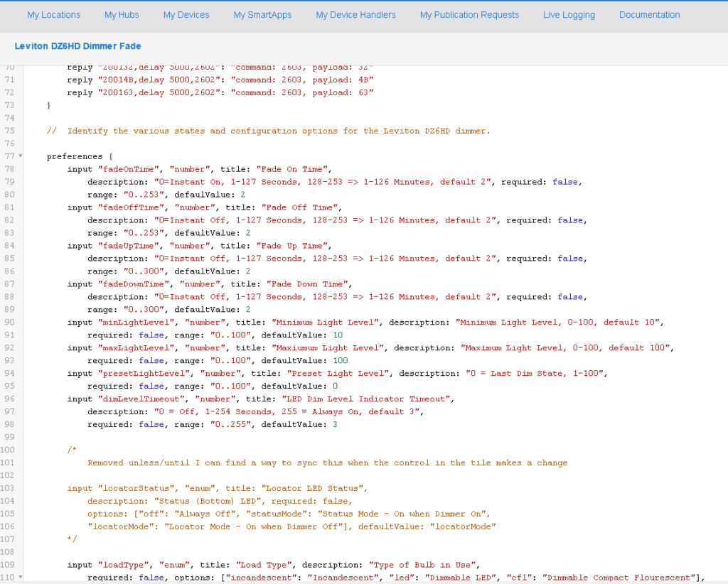
Task: Click the "Fade On Time" title string
Action: (291, 169)
